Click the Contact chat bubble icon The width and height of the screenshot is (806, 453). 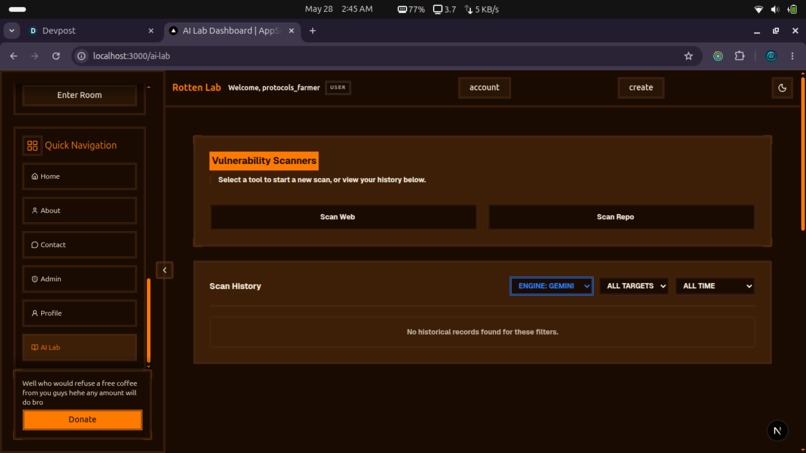(34, 245)
